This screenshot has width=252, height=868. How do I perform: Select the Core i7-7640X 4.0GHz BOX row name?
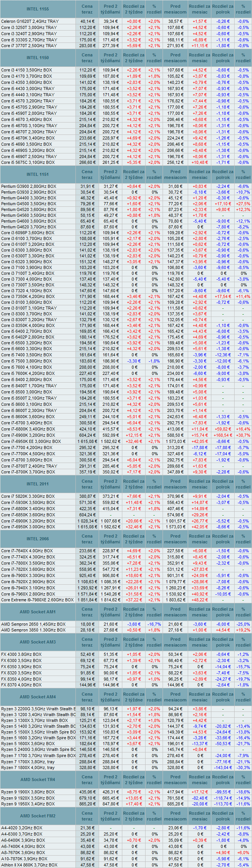click(x=27, y=551)
